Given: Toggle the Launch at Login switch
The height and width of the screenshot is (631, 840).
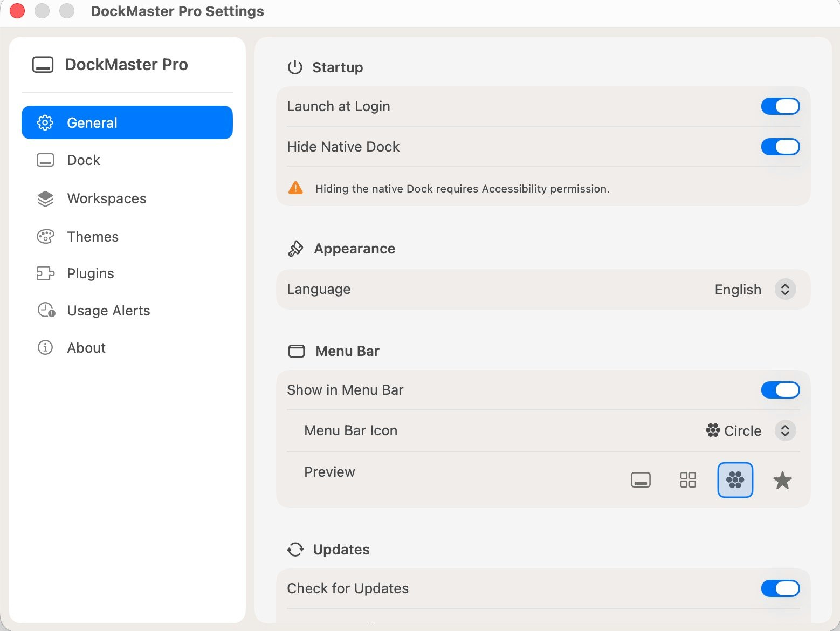Looking at the screenshot, I should (780, 106).
